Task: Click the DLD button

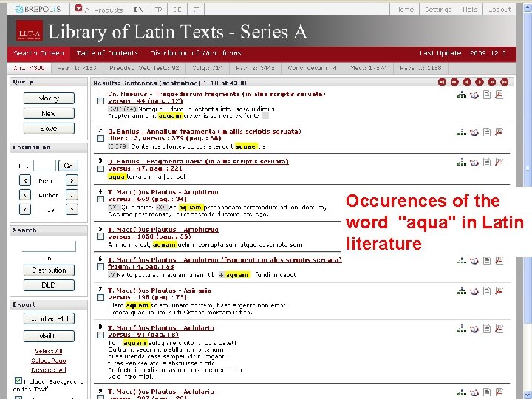Action: [x=49, y=285]
